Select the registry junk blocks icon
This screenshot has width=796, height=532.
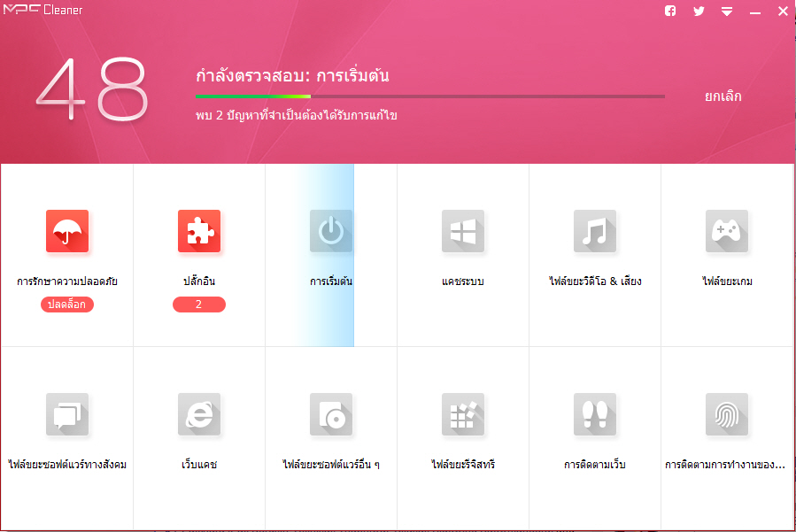[463, 414]
